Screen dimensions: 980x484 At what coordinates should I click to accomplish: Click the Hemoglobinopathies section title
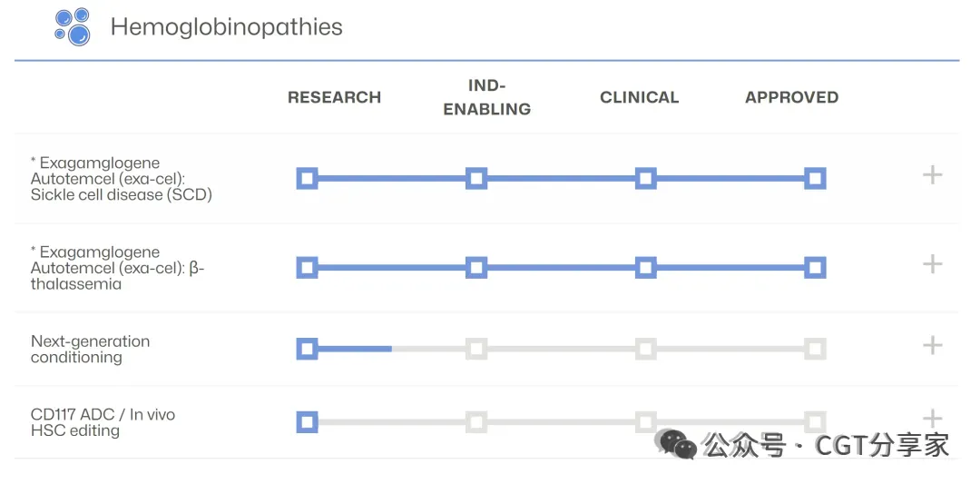(x=226, y=27)
